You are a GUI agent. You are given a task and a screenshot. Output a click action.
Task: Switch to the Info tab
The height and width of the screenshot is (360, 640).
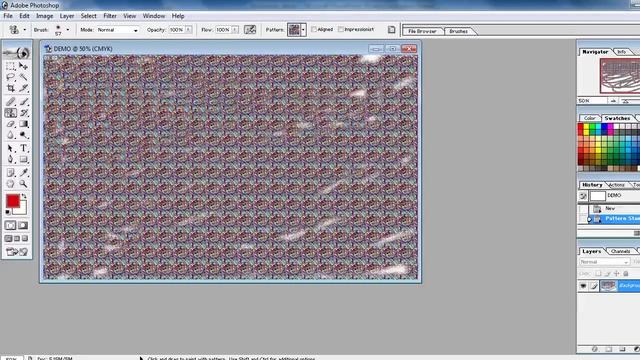[622, 52]
